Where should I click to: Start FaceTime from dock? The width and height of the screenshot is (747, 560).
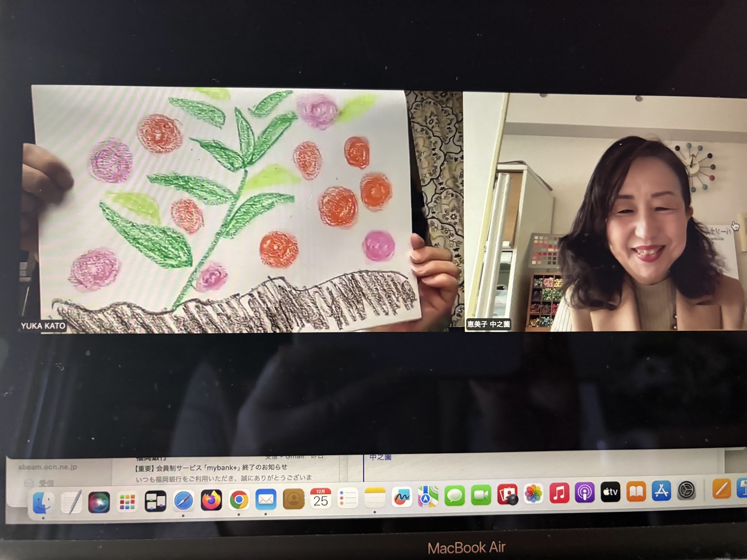(x=481, y=495)
